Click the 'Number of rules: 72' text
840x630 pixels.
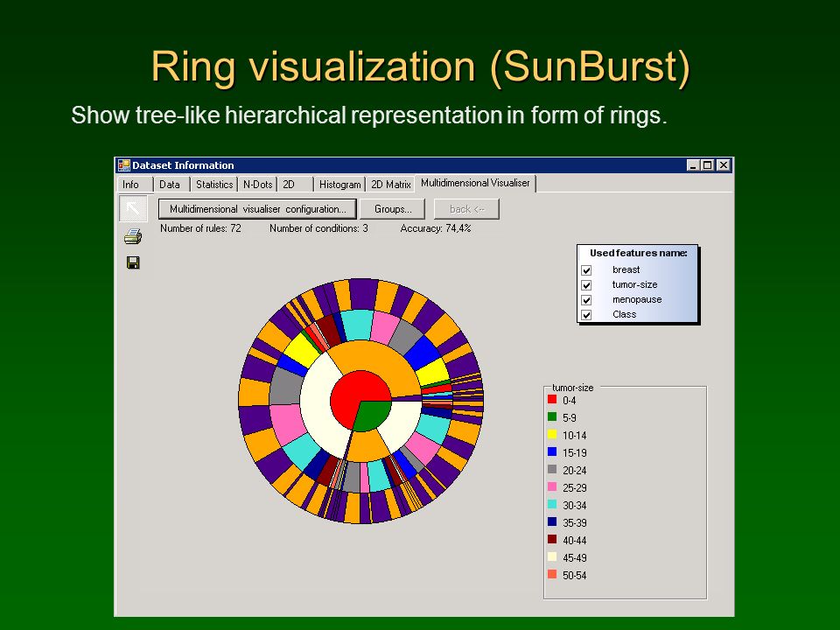coord(200,228)
